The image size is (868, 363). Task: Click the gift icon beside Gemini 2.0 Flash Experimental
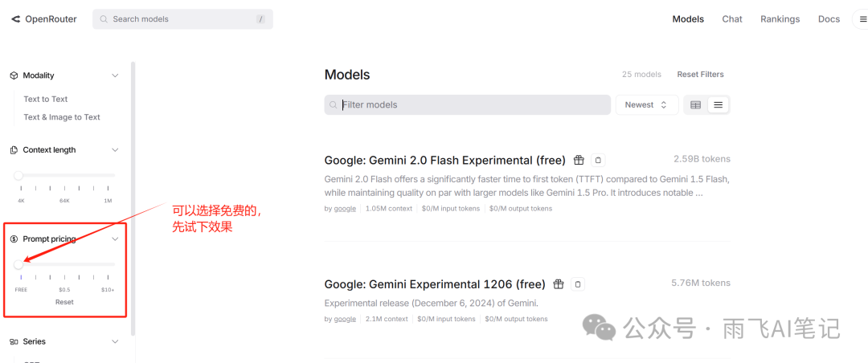579,161
